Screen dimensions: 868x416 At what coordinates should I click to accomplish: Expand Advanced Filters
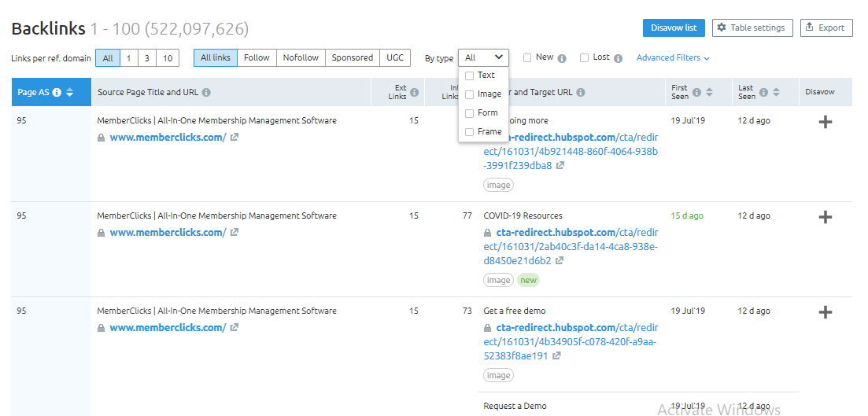pyautogui.click(x=673, y=57)
